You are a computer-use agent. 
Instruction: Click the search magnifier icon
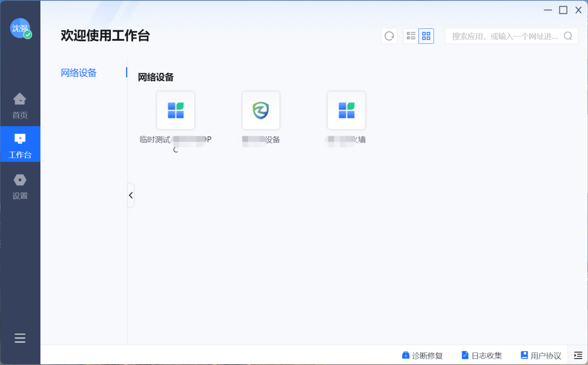tap(568, 36)
